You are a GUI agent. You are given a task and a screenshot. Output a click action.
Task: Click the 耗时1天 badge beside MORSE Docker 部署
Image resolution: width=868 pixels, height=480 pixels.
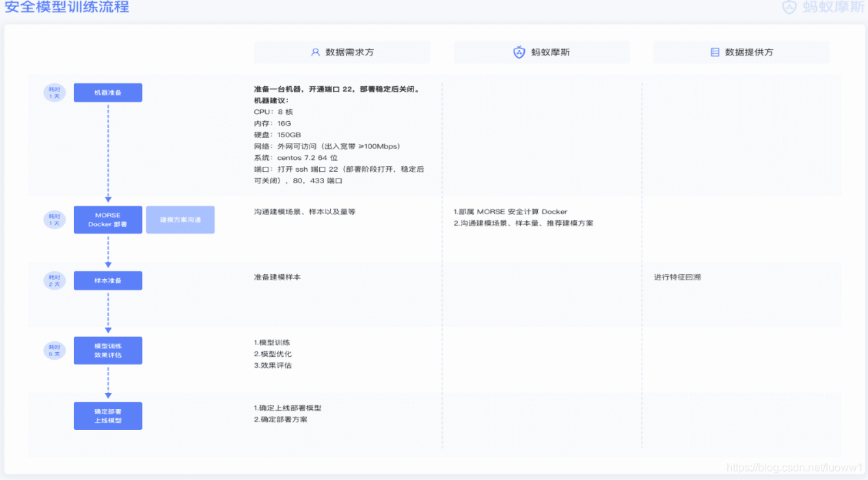[55, 219]
